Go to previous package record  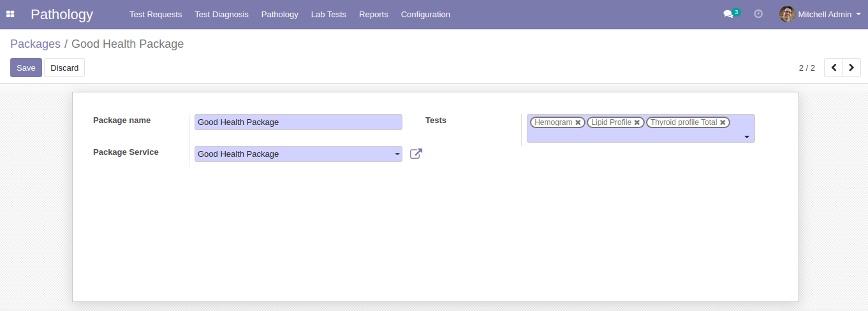tap(834, 68)
